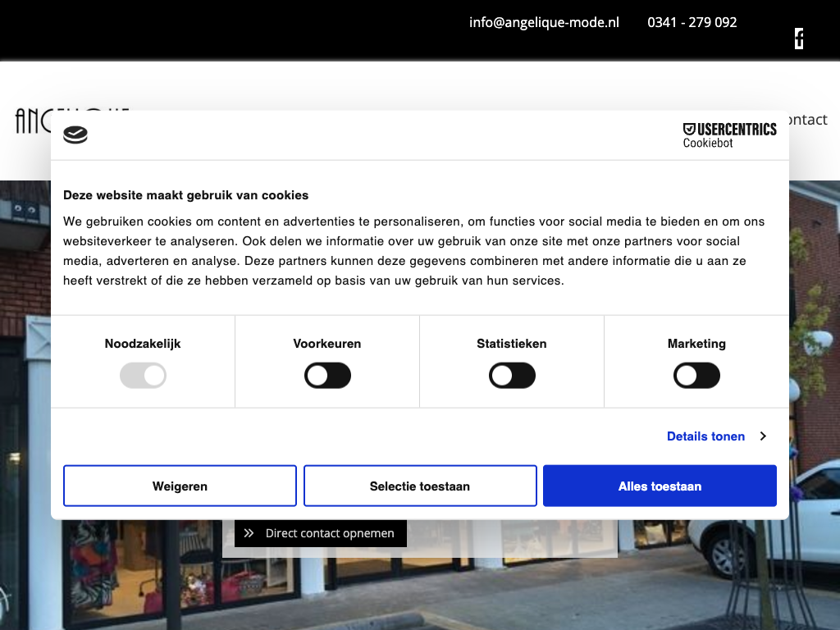Click the phone number 0341 - 279 092
Screen dimensions: 840x630
(692, 22)
